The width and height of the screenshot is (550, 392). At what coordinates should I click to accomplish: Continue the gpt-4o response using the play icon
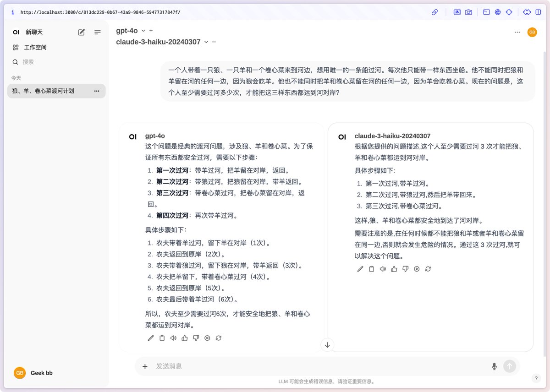[x=207, y=338]
